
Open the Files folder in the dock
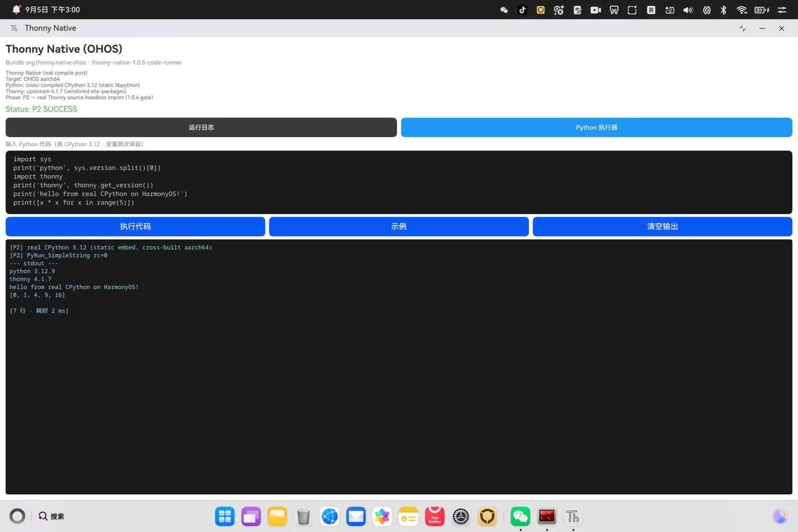tap(277, 516)
